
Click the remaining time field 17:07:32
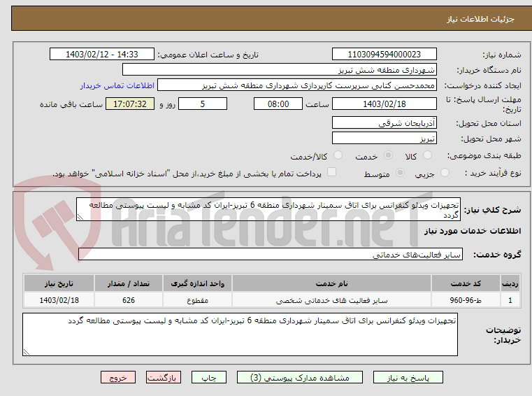[130, 104]
